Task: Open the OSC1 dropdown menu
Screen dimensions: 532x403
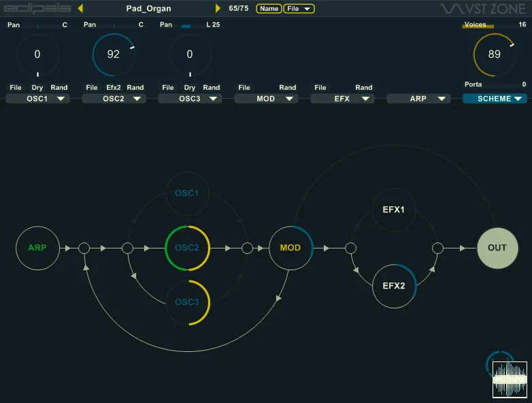Action: [x=37, y=99]
